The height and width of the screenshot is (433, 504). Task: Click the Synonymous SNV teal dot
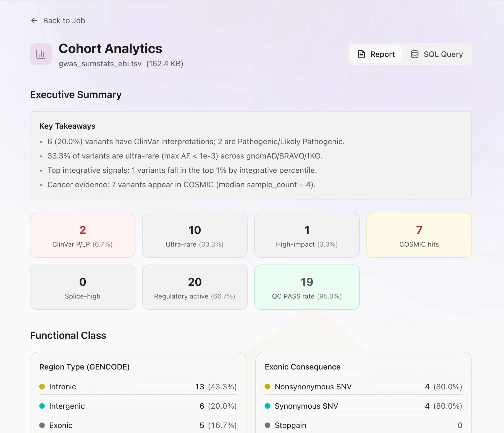[267, 406]
